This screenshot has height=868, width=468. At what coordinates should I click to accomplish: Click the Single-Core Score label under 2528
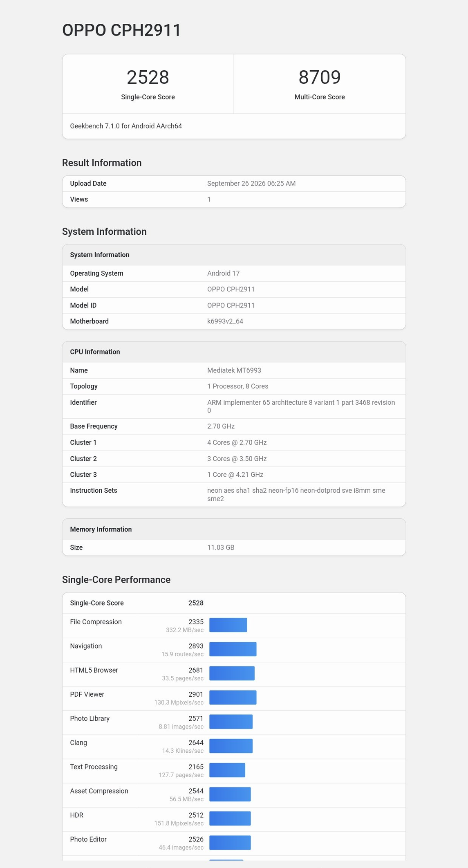[148, 97]
